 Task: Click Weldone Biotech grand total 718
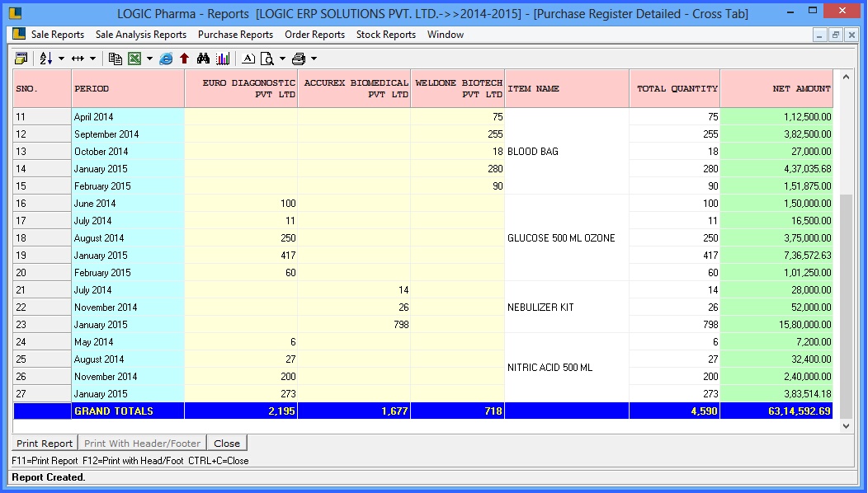pyautogui.click(x=458, y=411)
